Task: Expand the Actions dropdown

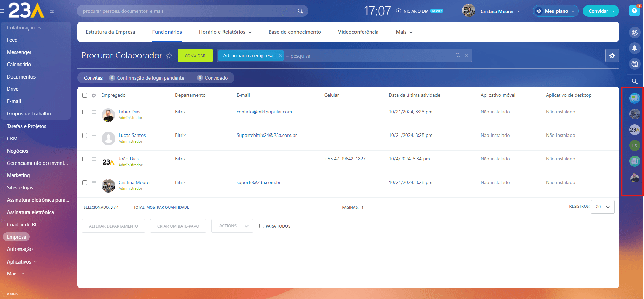Action: [x=232, y=226]
